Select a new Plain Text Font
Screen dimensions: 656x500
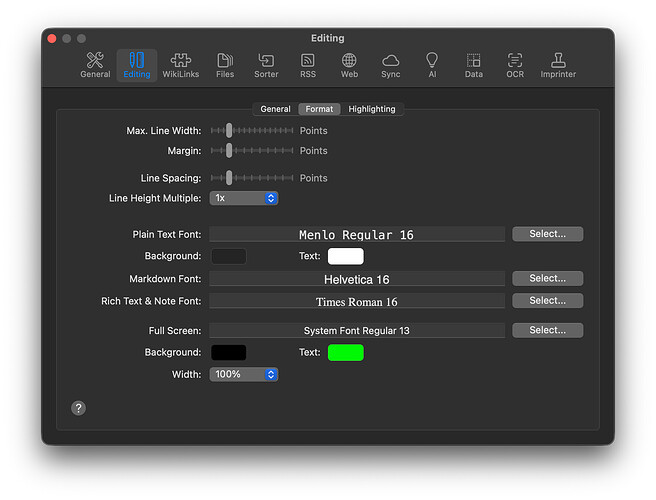547,234
